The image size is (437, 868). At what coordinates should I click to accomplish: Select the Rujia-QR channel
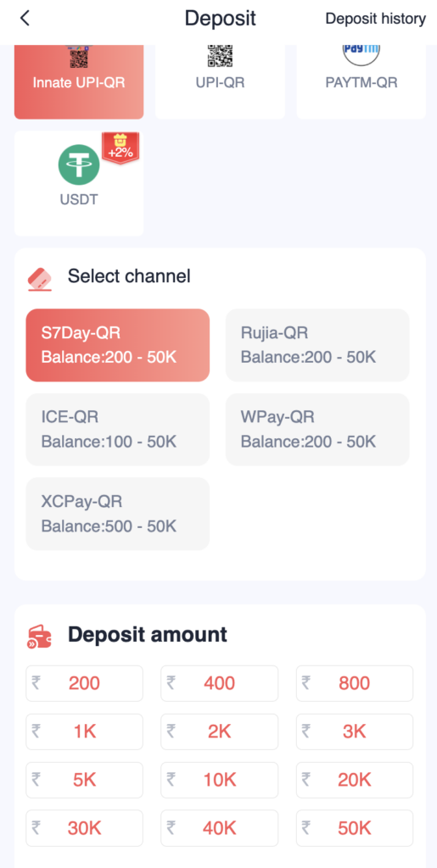(317, 346)
